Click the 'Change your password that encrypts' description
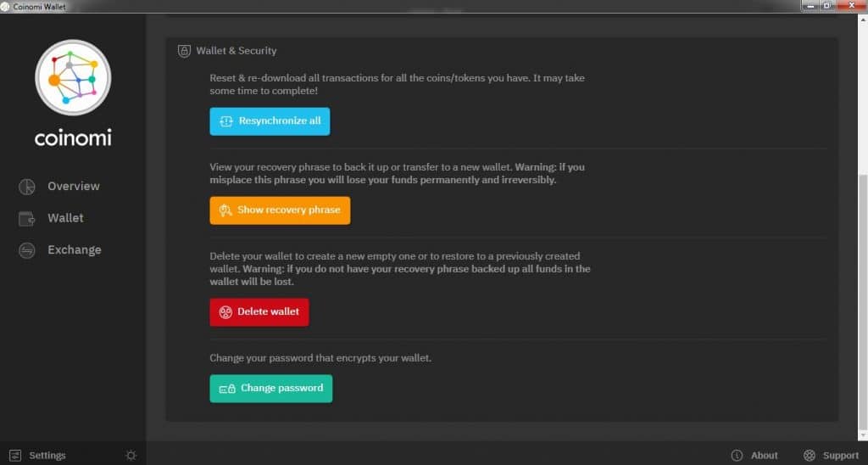Image resolution: width=868 pixels, height=465 pixels. 320,358
